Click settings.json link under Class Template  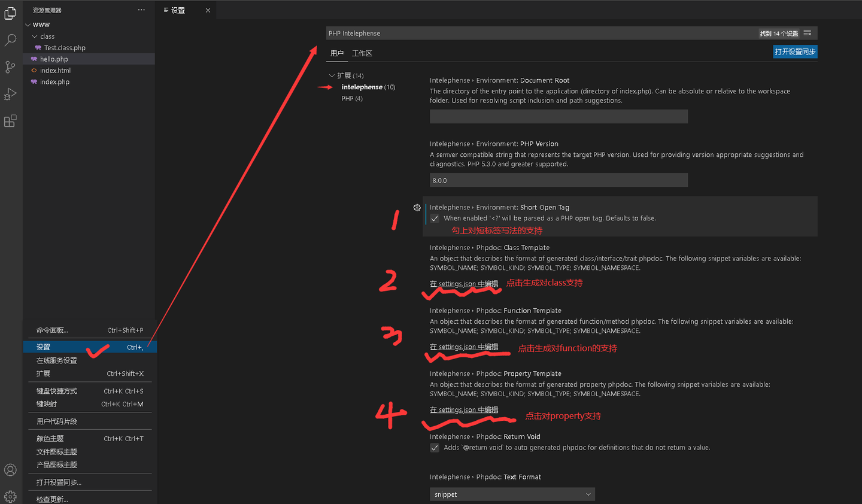tap(464, 284)
